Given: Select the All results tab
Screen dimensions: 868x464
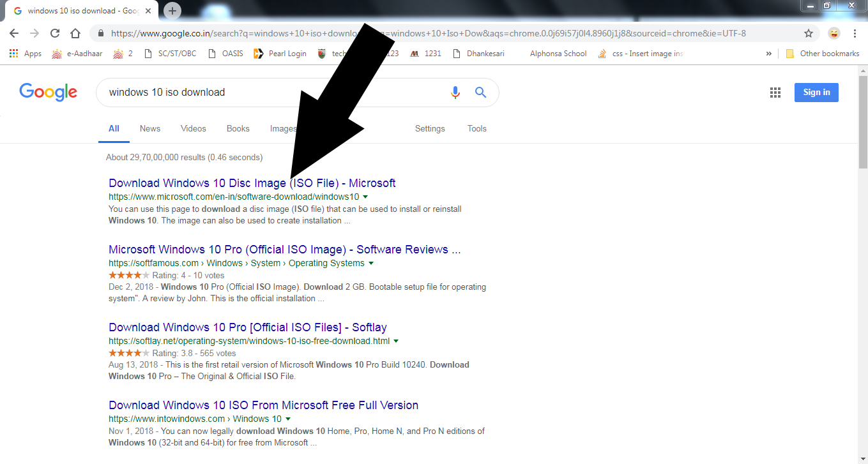Looking at the screenshot, I should [x=114, y=128].
